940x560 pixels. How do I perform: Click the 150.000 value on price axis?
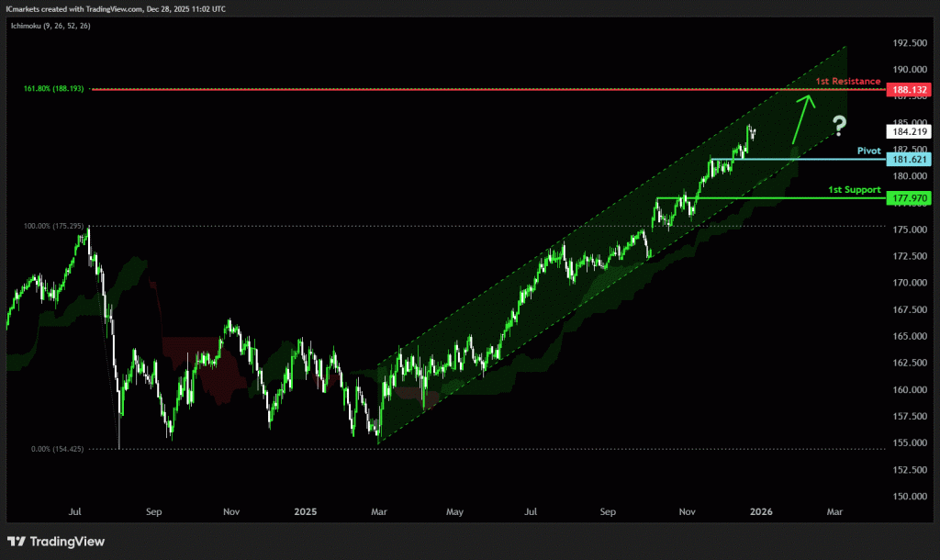909,497
